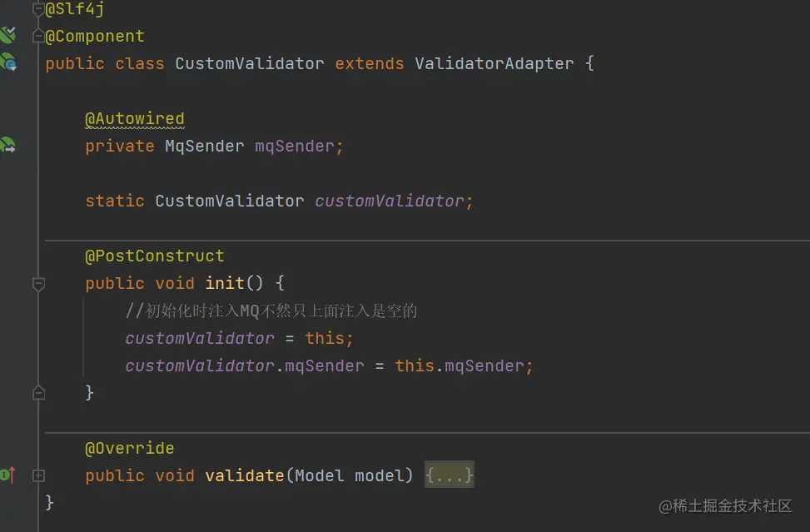Click the @Override annotation
The image size is (810, 532).
[130, 448]
